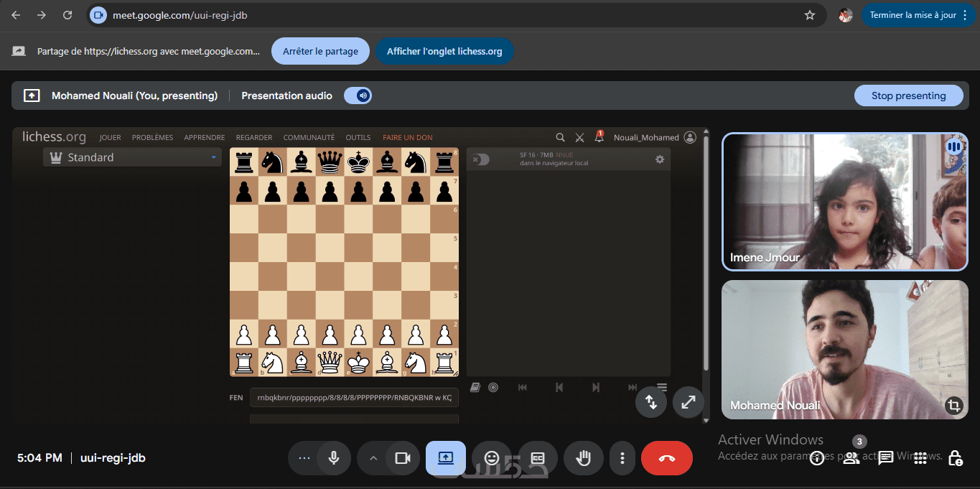
Task: Expand video settings chevron beside camera
Action: coord(373,458)
